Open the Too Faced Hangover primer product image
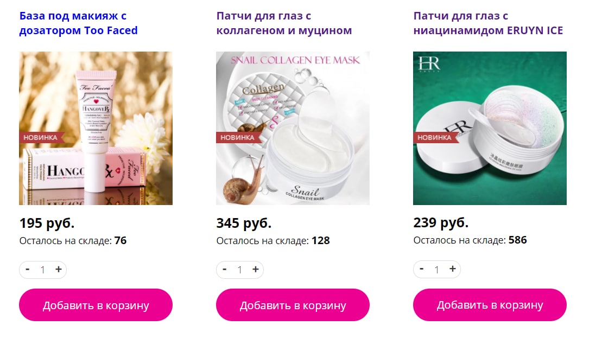 [96, 128]
